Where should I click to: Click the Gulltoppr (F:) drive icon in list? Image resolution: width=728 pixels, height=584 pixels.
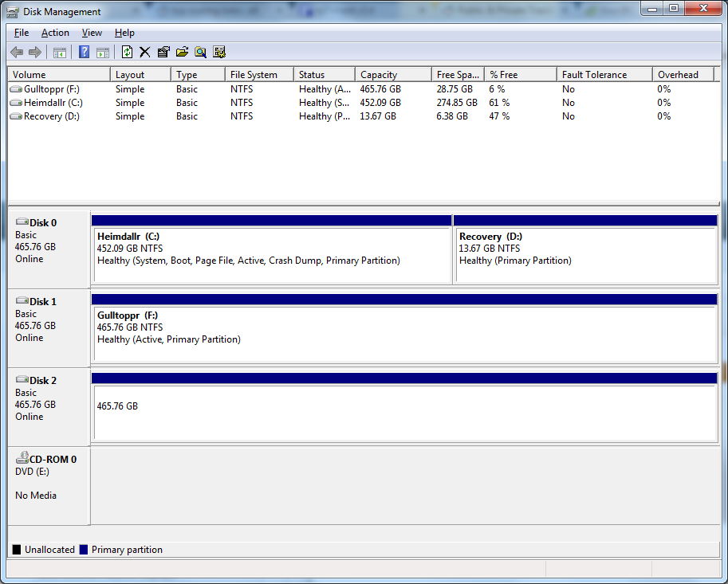(16, 89)
